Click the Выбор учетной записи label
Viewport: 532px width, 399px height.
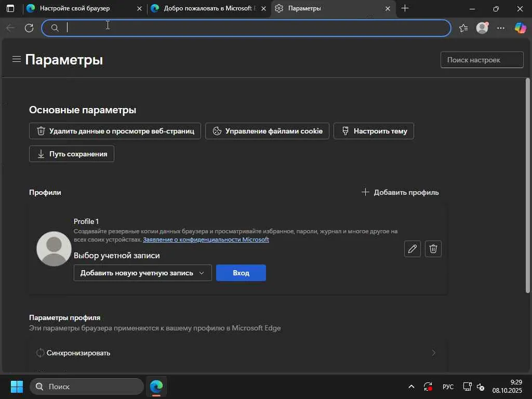[117, 256]
